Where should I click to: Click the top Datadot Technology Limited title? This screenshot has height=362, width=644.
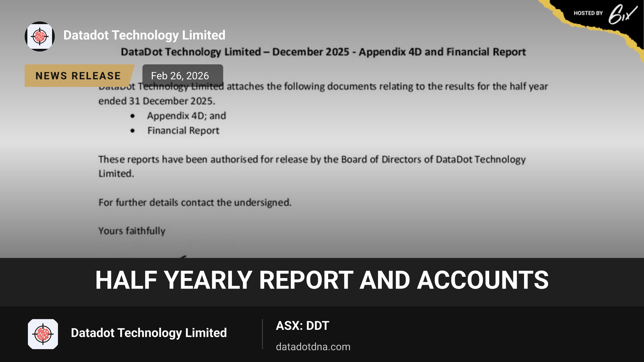(x=144, y=35)
